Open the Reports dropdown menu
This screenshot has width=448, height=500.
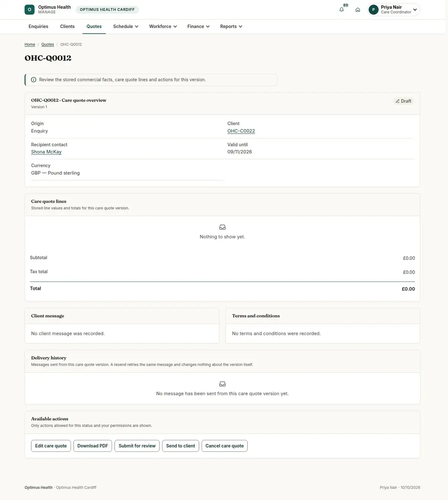tap(231, 27)
